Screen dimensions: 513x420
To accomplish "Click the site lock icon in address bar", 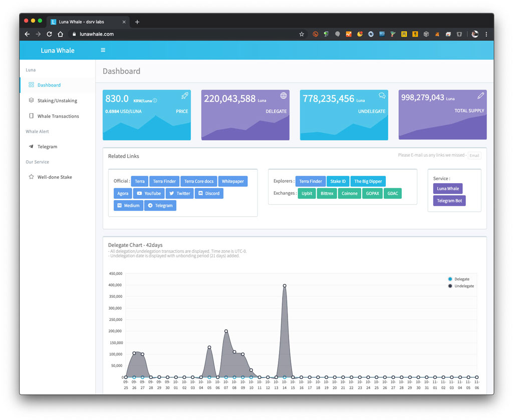I will (x=74, y=34).
